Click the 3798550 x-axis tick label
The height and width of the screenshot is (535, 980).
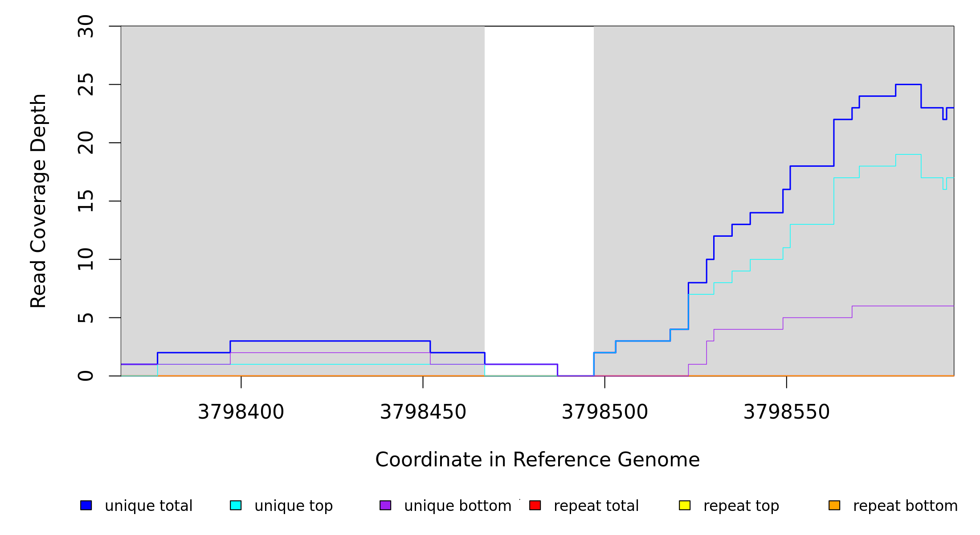tap(787, 412)
